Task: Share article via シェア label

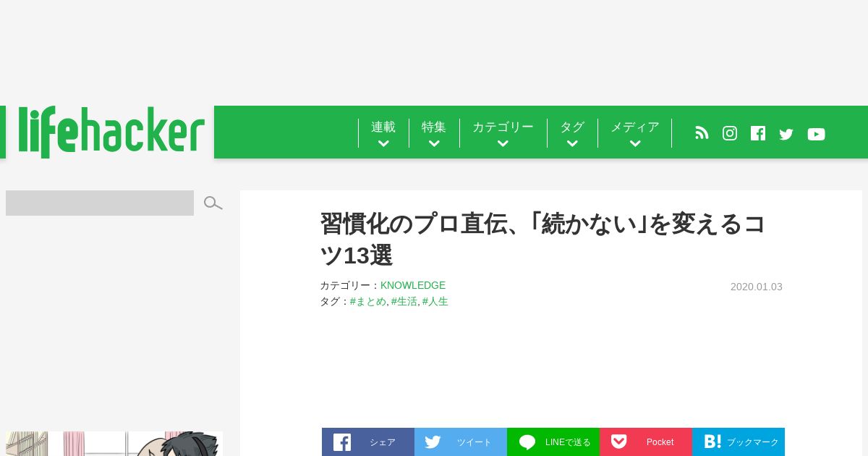Action: coord(383,442)
